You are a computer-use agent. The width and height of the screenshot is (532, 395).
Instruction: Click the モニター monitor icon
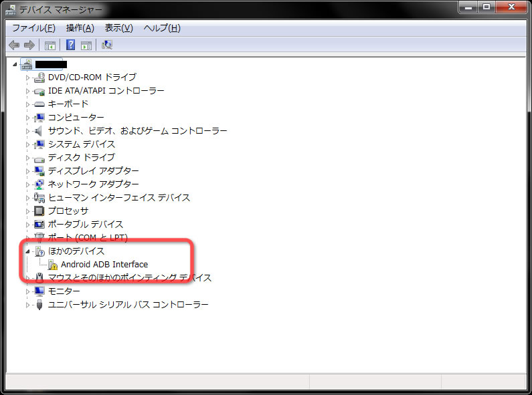click(39, 291)
